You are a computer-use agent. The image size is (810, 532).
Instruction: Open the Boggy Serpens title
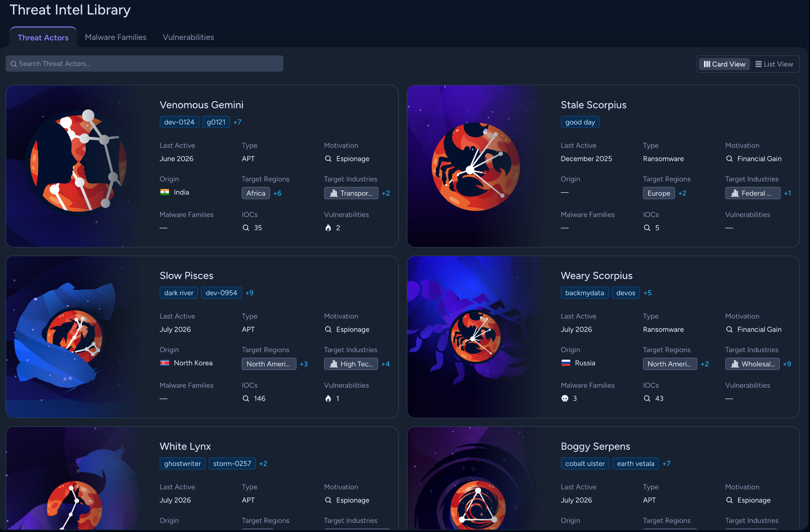pyautogui.click(x=595, y=446)
